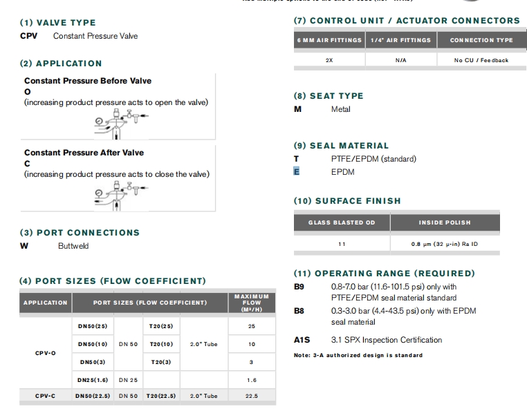Click '3.1 SPX Inspection Certification' text

(x=387, y=340)
